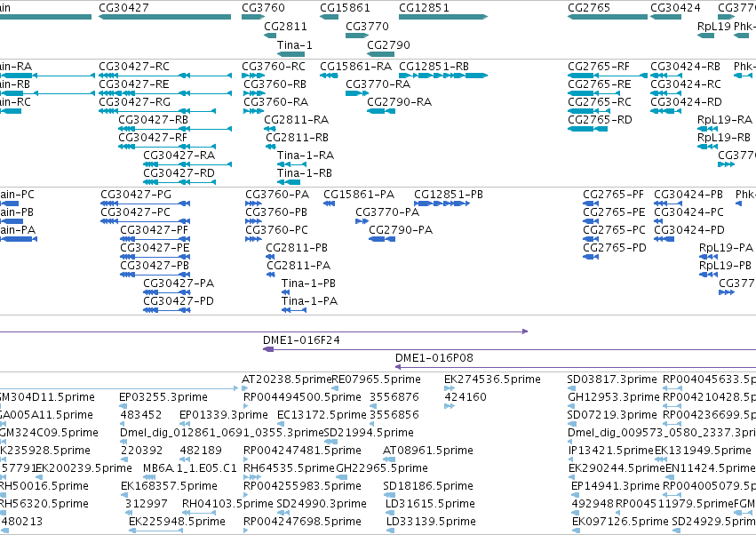Select the AT20238.5prime EST label

point(287,379)
